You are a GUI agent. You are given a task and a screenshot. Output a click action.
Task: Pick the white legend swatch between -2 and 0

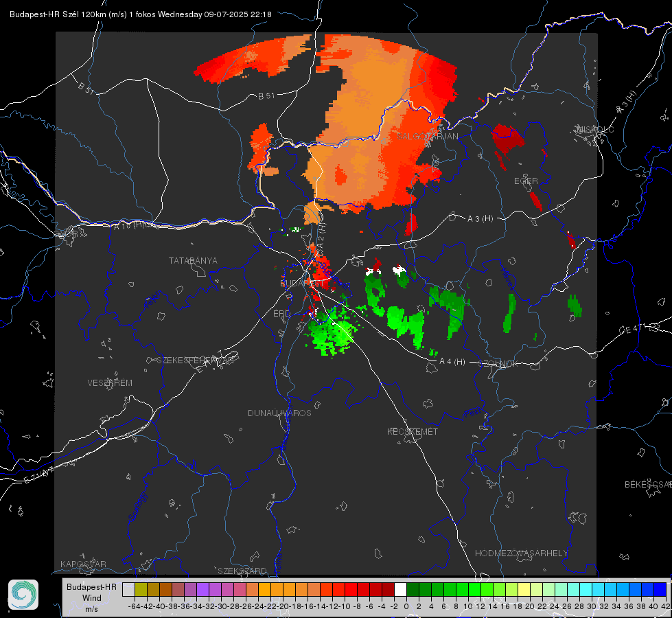[x=400, y=590]
